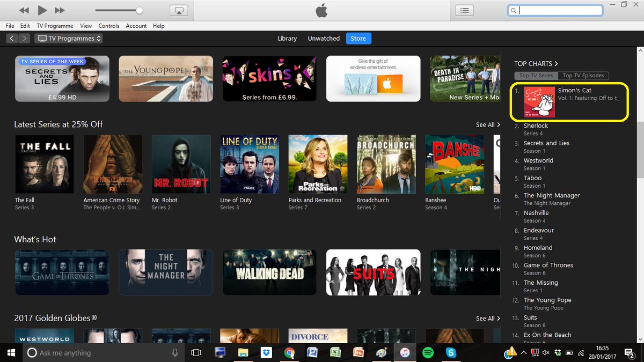Open the Suits banner
The height and width of the screenshot is (362, 644).
point(374,272)
